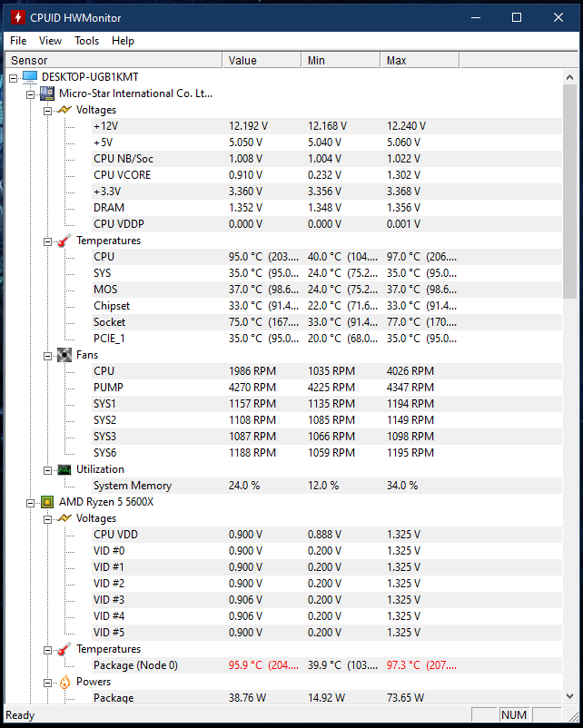The height and width of the screenshot is (728, 583).
Task: Select the PCIE_1 temperature row
Action: pyautogui.click(x=327, y=339)
